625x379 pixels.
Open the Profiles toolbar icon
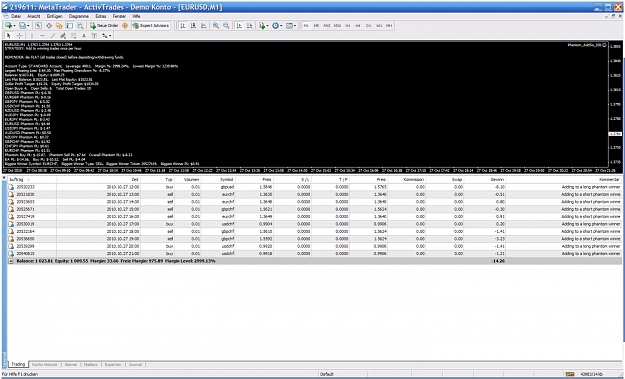(22, 26)
